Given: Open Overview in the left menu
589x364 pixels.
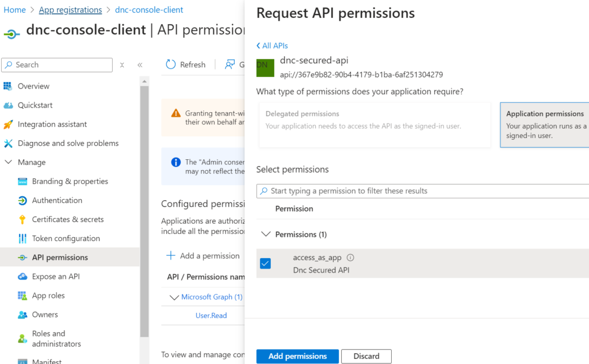Looking at the screenshot, I should 33,86.
